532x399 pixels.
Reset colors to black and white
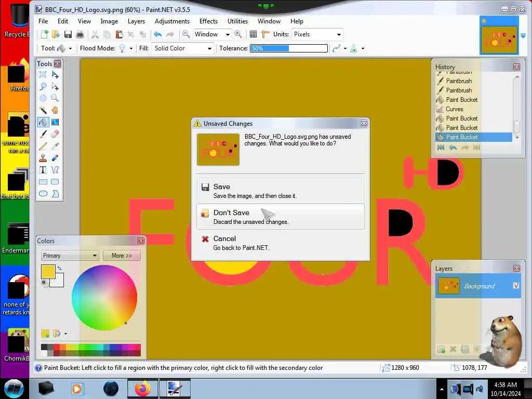44,283
